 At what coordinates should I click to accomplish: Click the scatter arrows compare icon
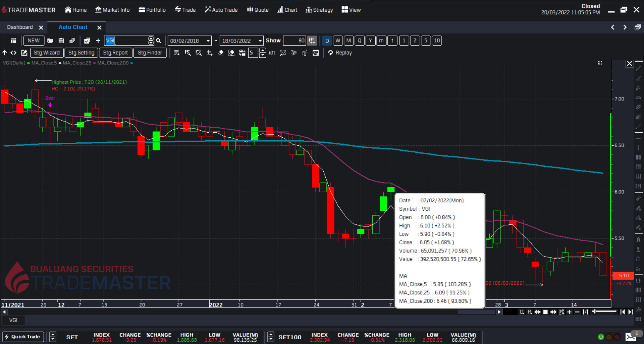(283, 53)
